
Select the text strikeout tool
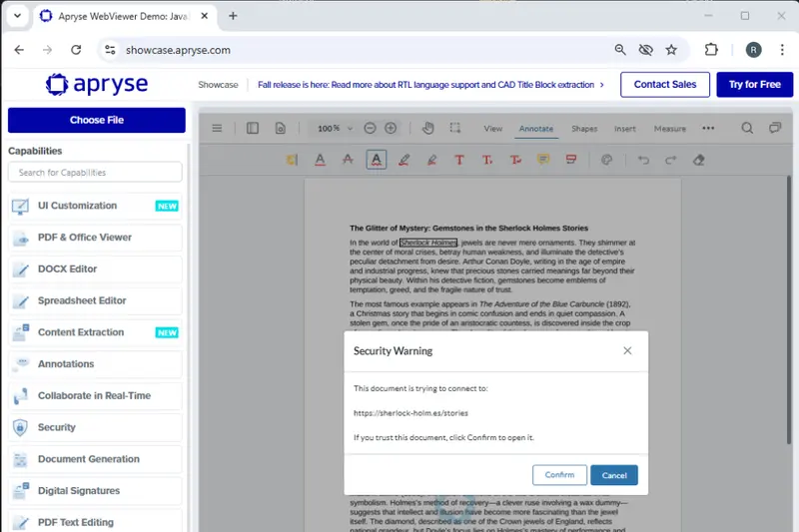[x=348, y=160]
